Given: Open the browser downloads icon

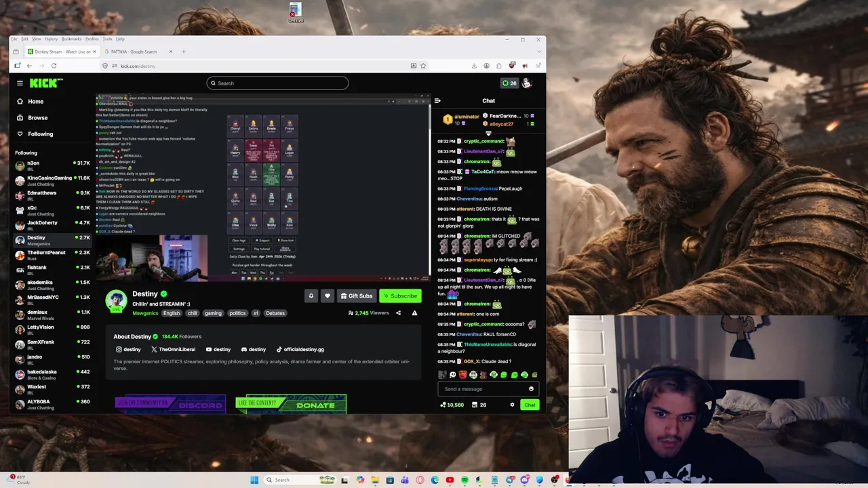Looking at the screenshot, I should pyautogui.click(x=474, y=66).
